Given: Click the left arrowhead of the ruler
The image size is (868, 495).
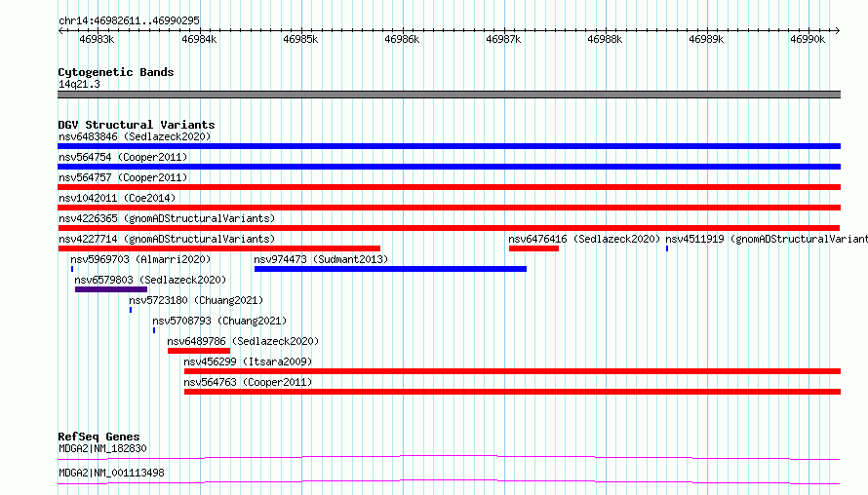Looking at the screenshot, I should (x=60, y=30).
